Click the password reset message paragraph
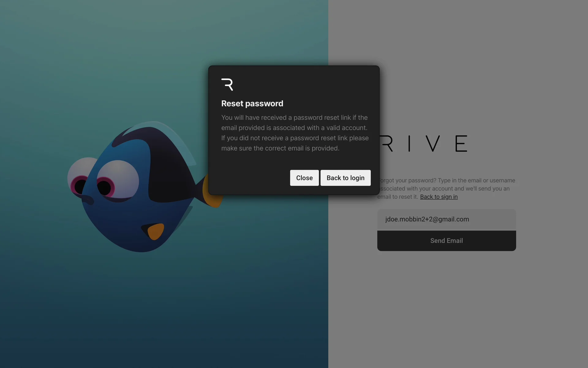 295,133
